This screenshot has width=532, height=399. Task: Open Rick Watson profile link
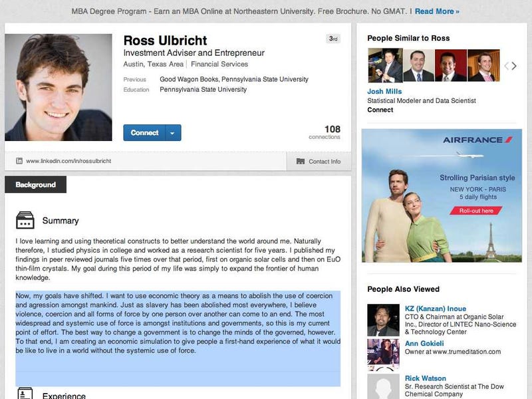click(x=425, y=378)
